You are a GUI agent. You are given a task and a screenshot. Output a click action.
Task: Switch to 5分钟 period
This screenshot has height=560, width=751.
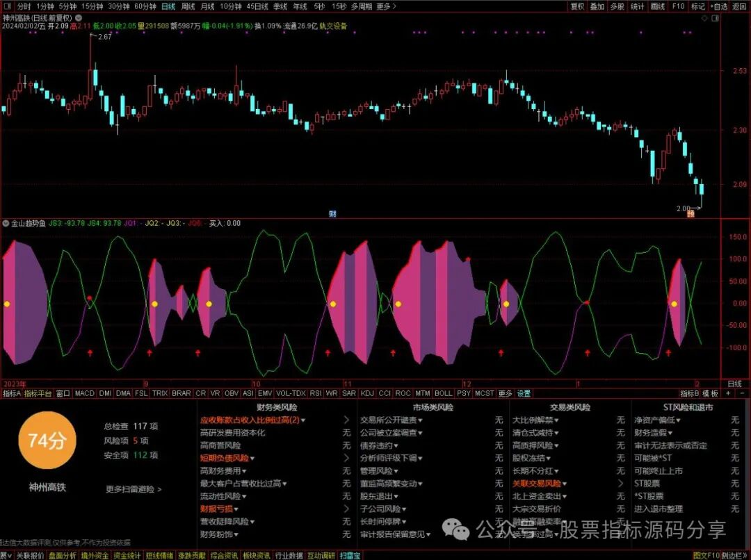point(67,6)
